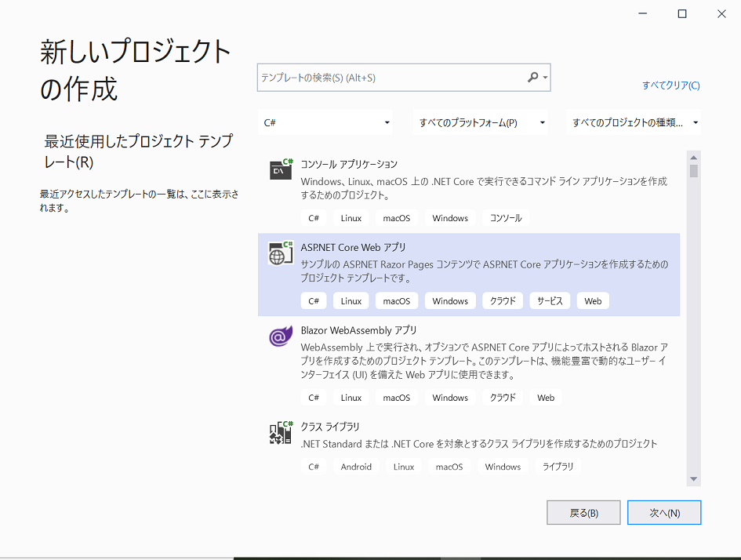Close the new project dialog

721,13
